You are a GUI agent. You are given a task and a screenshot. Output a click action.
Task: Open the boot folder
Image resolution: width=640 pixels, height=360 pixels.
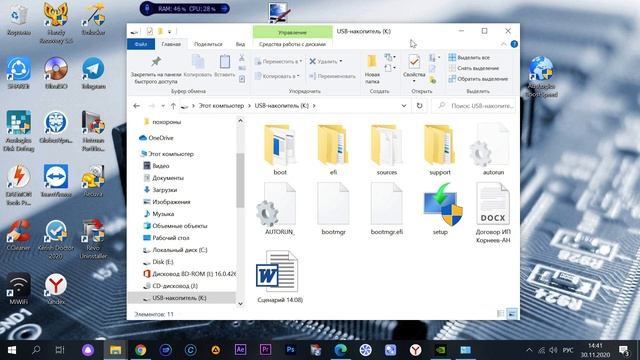280,149
